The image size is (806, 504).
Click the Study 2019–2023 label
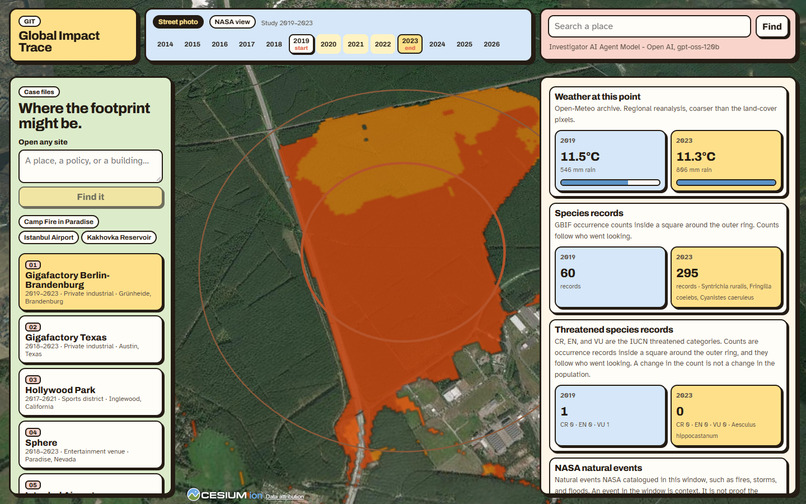click(x=287, y=23)
